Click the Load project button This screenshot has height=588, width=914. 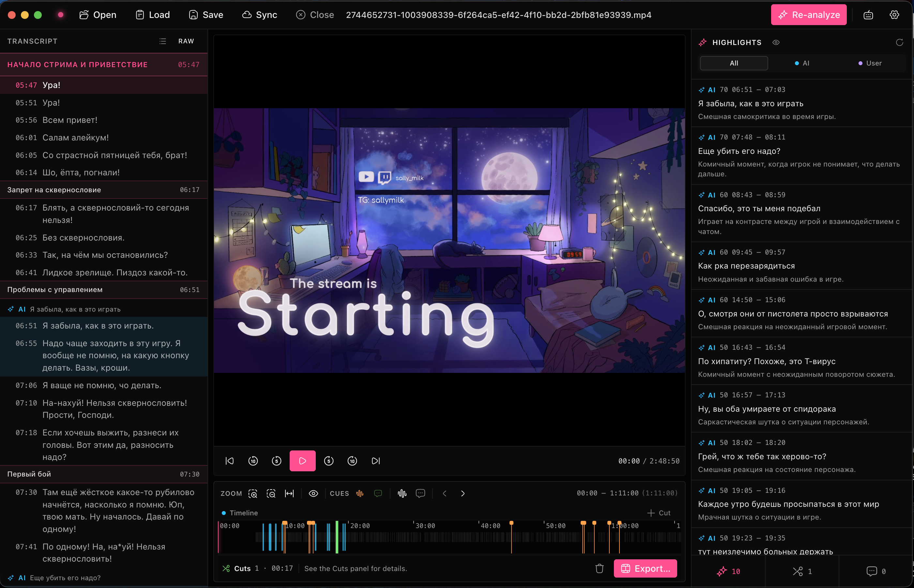pos(153,15)
